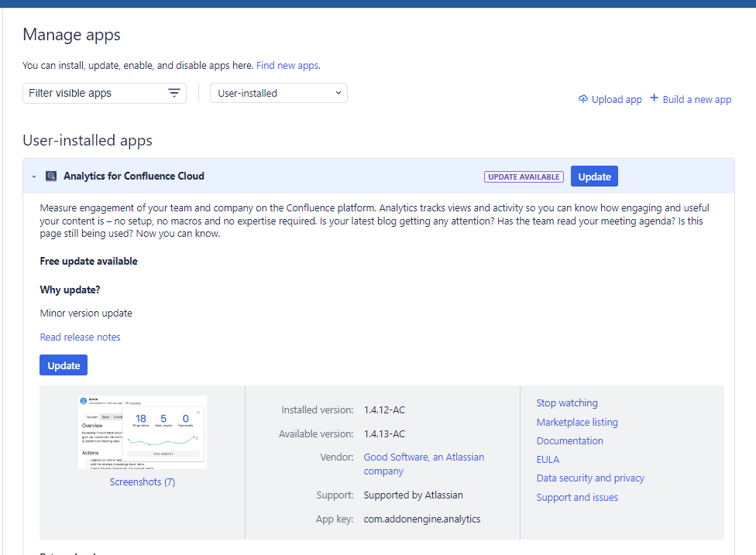Open the Screenshots (7) link

point(143,481)
